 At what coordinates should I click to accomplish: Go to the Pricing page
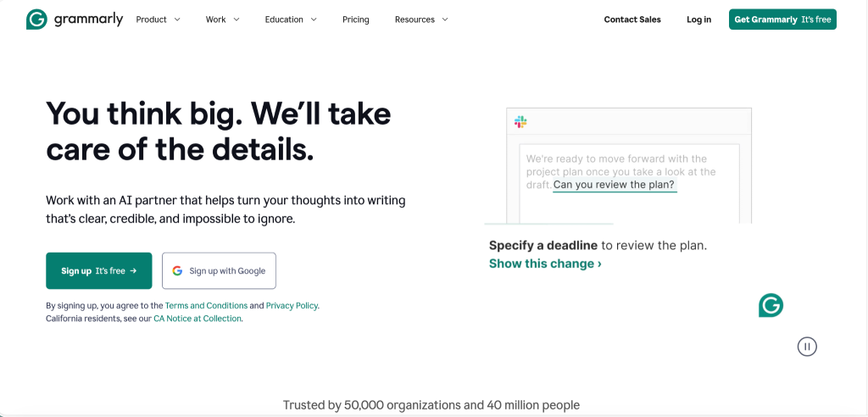356,19
